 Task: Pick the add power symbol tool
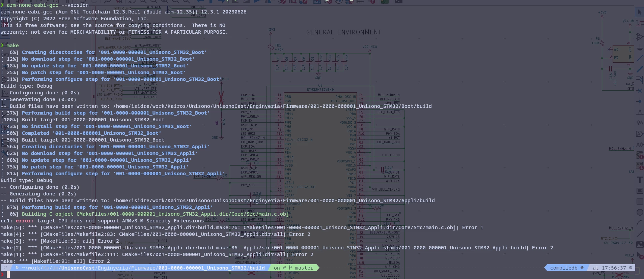point(639,47)
